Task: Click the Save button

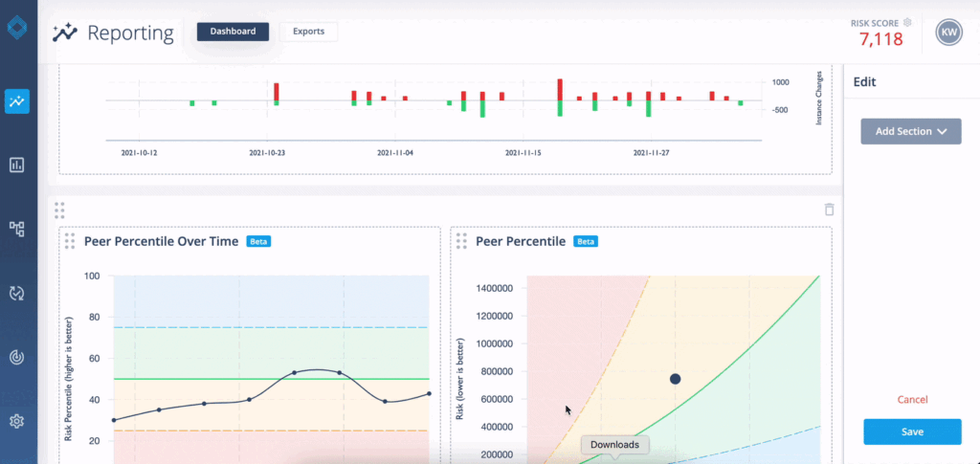Action: point(911,431)
